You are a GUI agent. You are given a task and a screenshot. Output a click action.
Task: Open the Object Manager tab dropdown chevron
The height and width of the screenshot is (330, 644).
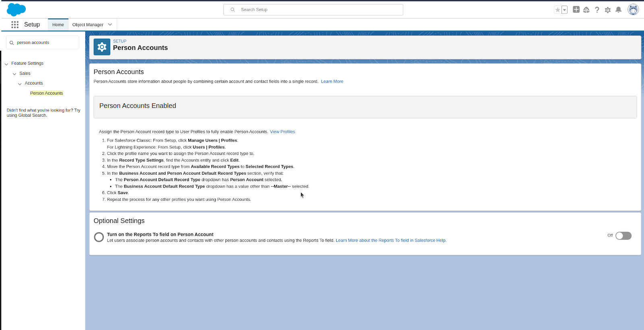tap(110, 25)
